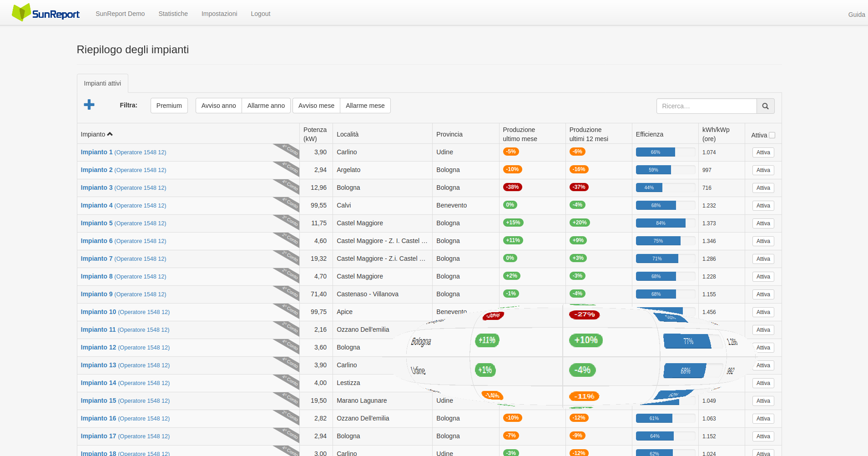Click the Ricerca search field
The height and width of the screenshot is (456, 868).
click(x=706, y=106)
